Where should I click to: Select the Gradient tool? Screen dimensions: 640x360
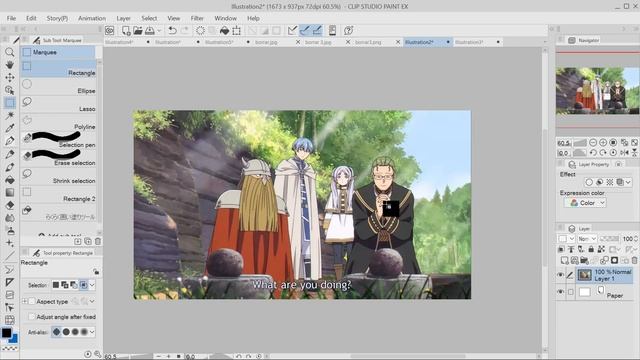(x=10, y=192)
